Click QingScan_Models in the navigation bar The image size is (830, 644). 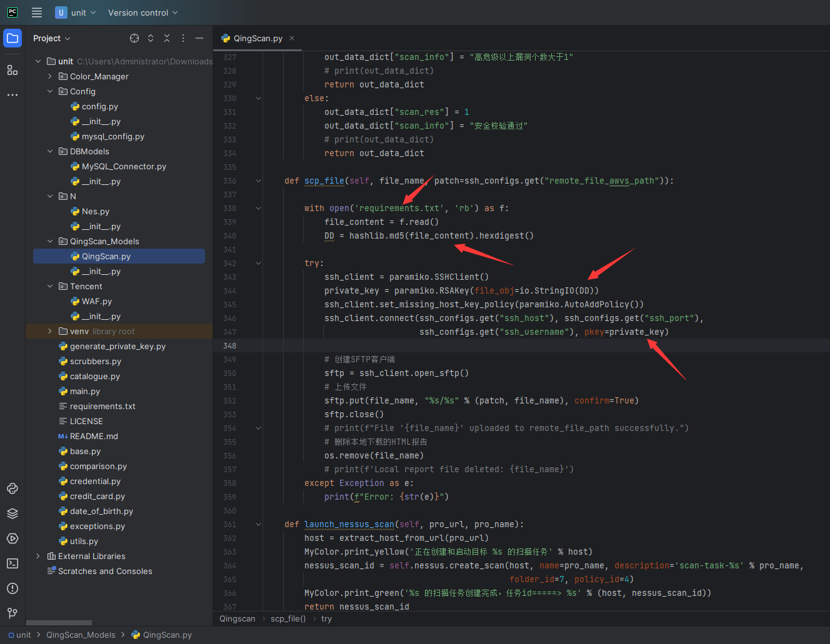coord(81,635)
